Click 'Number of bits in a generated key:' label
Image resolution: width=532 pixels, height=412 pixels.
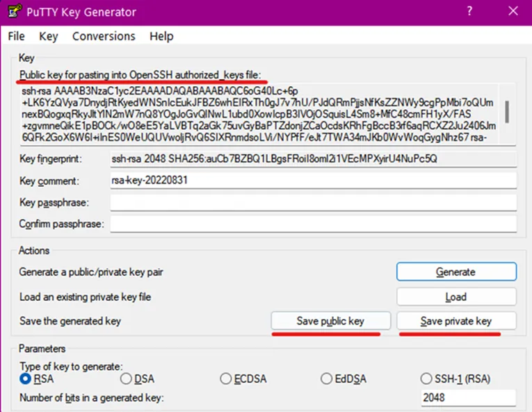coord(92,397)
